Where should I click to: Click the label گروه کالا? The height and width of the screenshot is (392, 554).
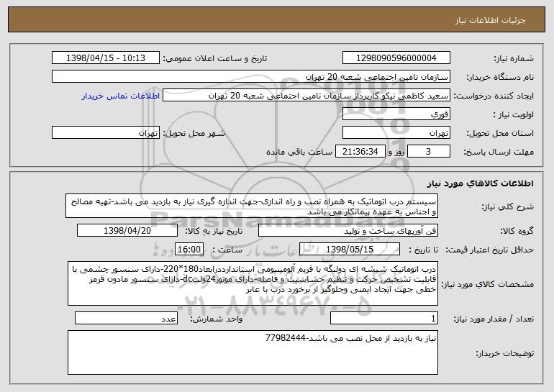(x=517, y=231)
